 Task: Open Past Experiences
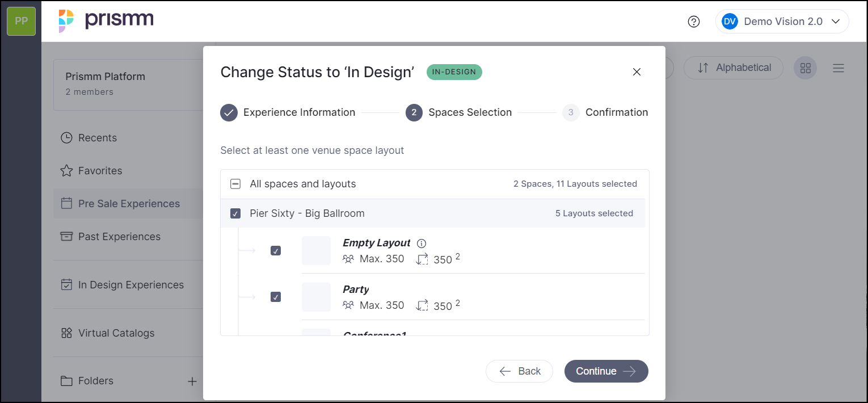(119, 237)
